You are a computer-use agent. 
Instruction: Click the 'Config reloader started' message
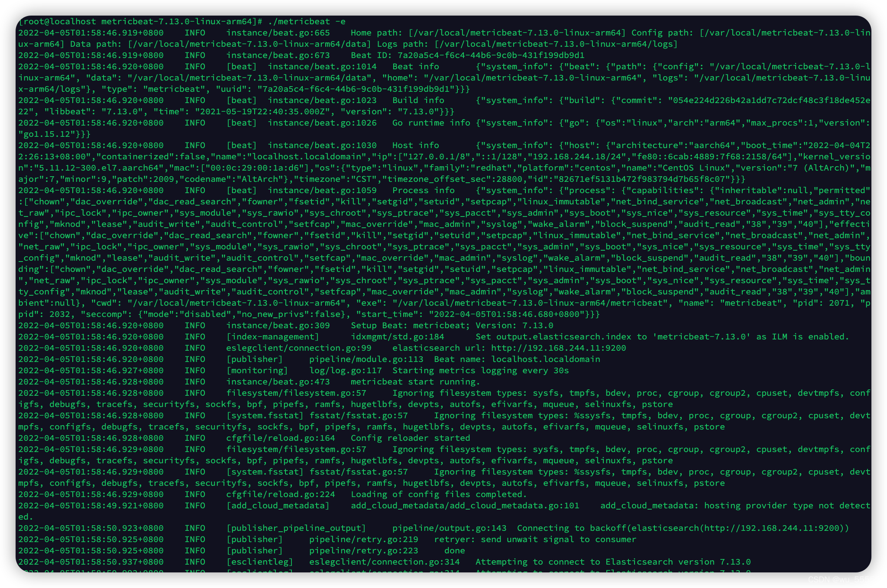pyautogui.click(x=410, y=438)
